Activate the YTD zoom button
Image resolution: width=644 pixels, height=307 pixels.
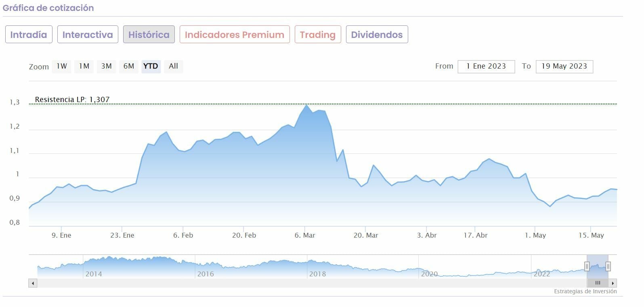click(x=151, y=66)
